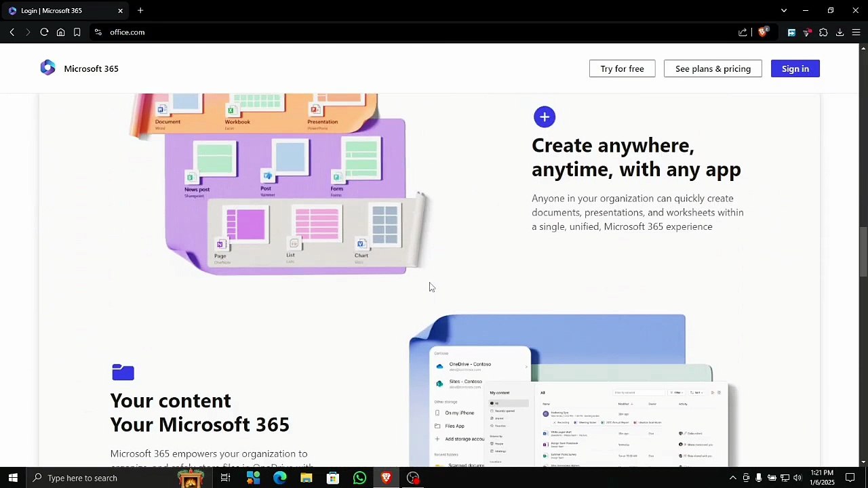The height and width of the screenshot is (488, 868).
Task: Bookmark this page with the bookmark icon
Action: (x=77, y=32)
